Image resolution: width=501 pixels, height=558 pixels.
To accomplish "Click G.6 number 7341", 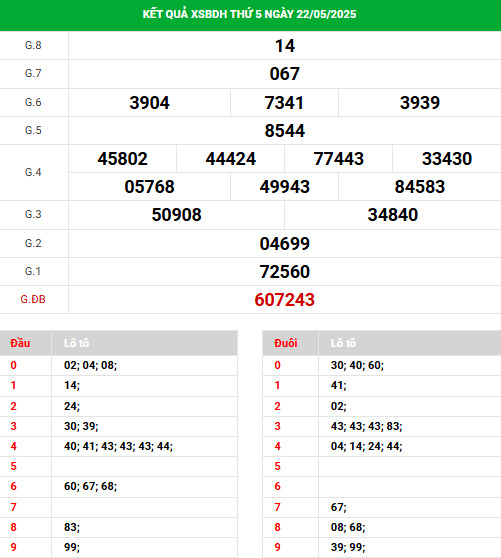I will click(284, 103).
